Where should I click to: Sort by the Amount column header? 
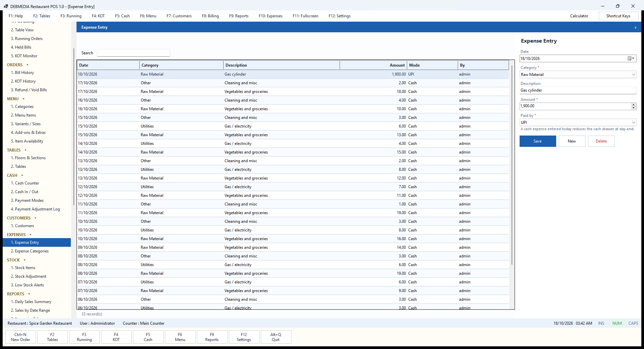pyautogui.click(x=373, y=65)
